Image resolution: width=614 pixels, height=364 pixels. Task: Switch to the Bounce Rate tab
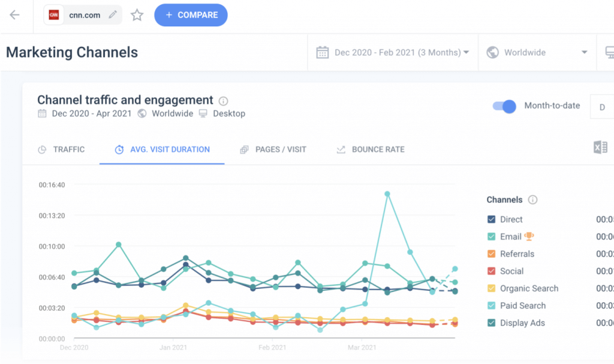pos(377,149)
